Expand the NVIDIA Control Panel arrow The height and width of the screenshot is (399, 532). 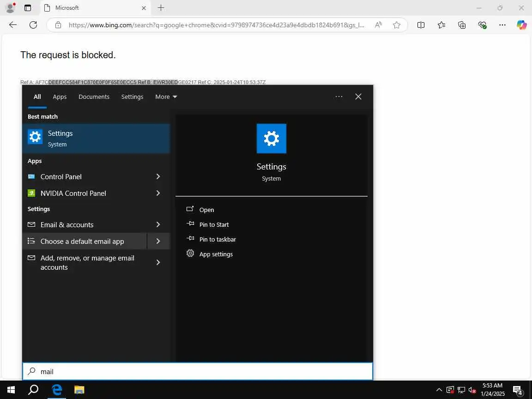point(158,193)
